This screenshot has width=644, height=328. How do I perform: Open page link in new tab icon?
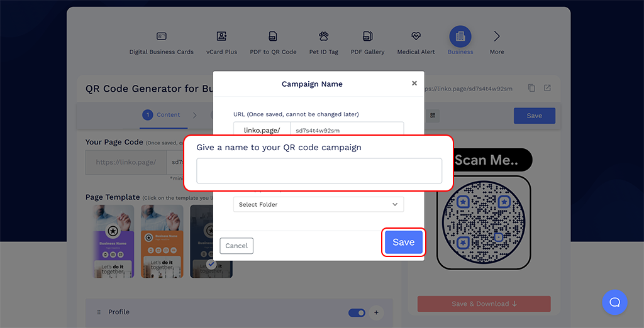547,89
